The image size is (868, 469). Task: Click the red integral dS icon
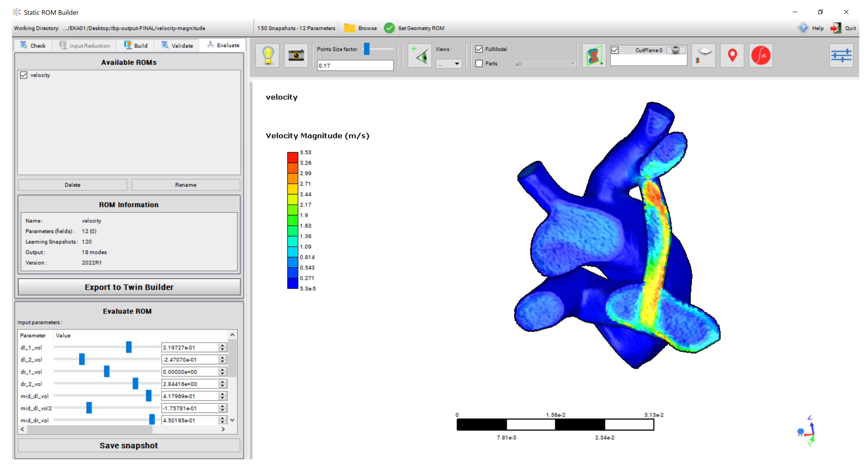761,56
